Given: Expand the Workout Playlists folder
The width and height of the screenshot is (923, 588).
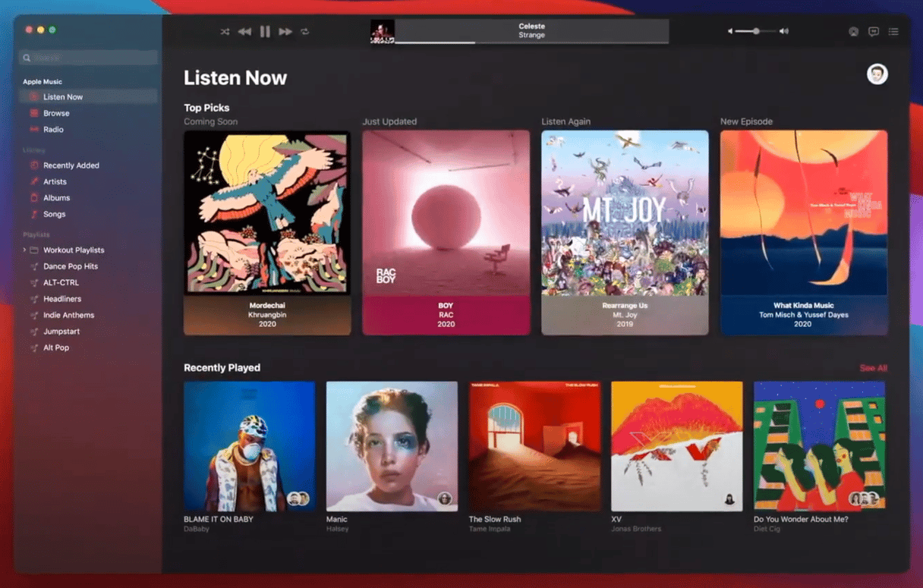Looking at the screenshot, I should click(x=24, y=250).
